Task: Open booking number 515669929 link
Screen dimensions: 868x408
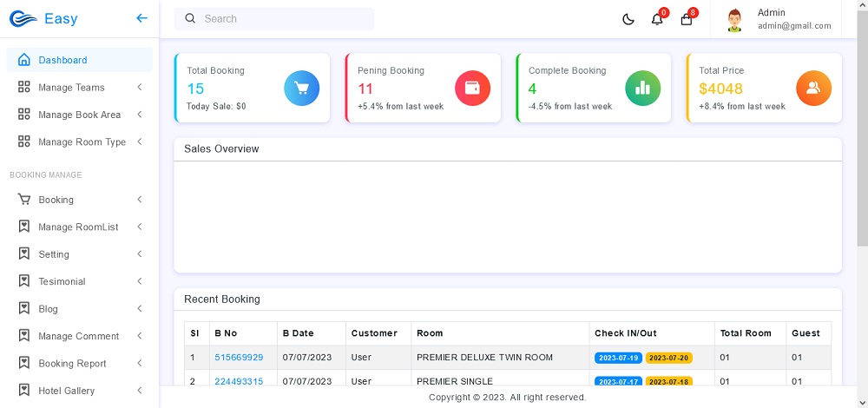Action: point(239,358)
